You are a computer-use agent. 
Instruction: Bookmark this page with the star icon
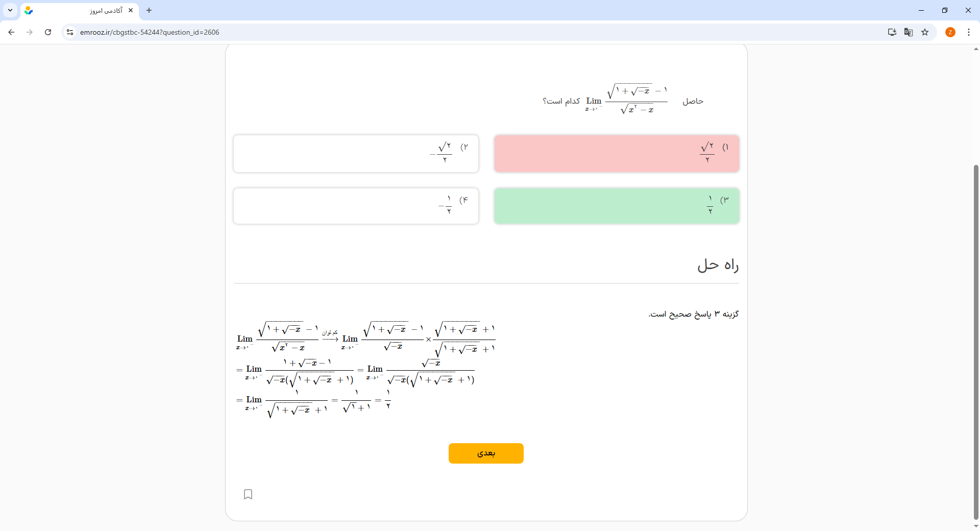pyautogui.click(x=925, y=32)
